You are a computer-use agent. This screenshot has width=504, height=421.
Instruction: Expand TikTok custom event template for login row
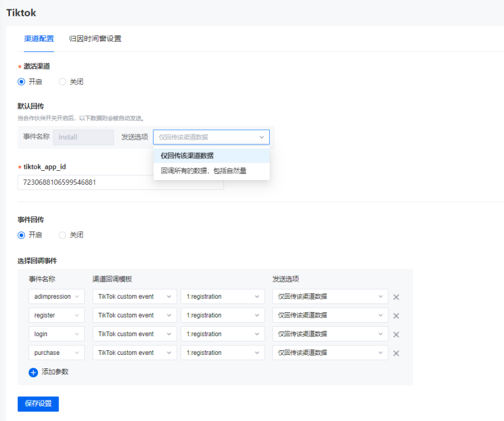135,334
